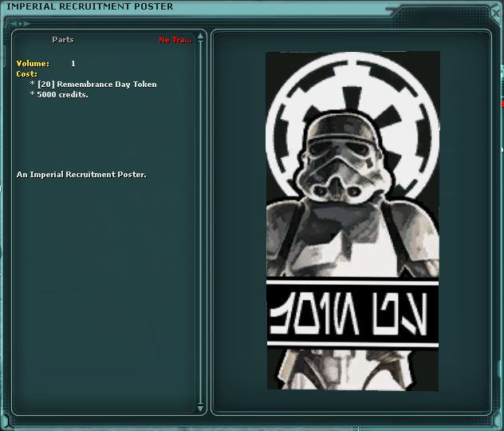Select the yellow Cost label
The image size is (504, 431).
click(x=26, y=73)
